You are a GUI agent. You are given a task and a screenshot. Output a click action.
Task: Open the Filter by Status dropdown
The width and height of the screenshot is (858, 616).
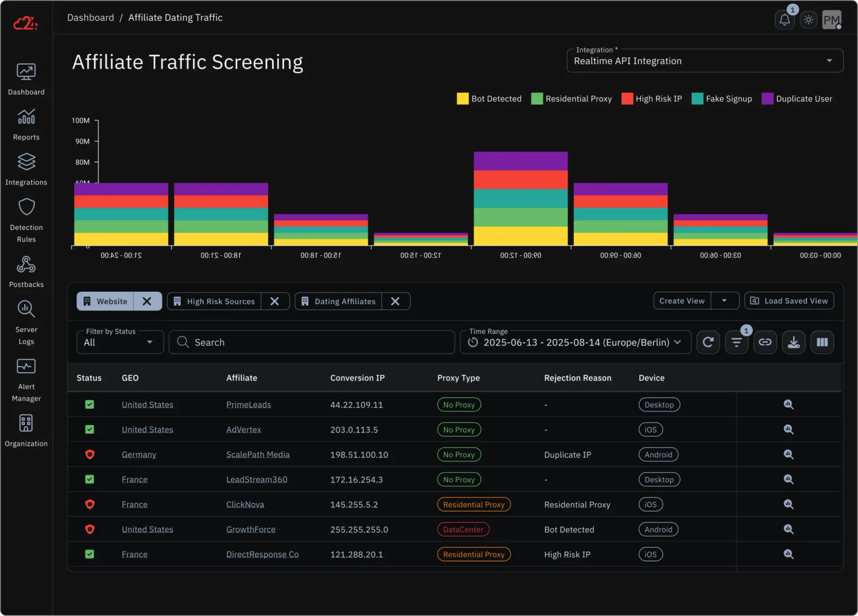pyautogui.click(x=120, y=342)
